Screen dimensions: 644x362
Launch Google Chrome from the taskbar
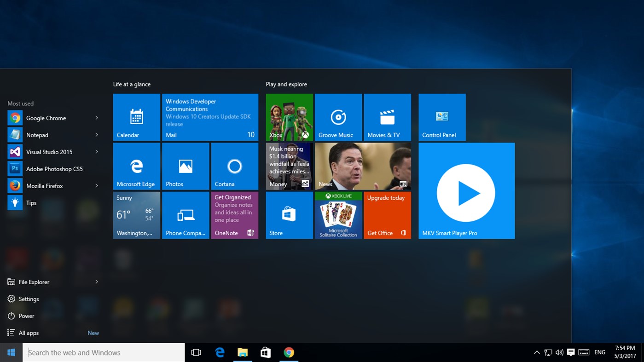289,352
